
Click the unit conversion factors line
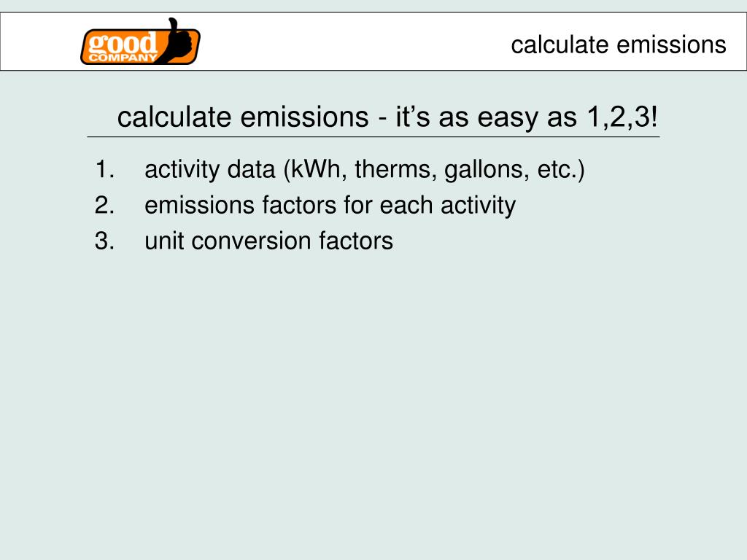coord(268,241)
